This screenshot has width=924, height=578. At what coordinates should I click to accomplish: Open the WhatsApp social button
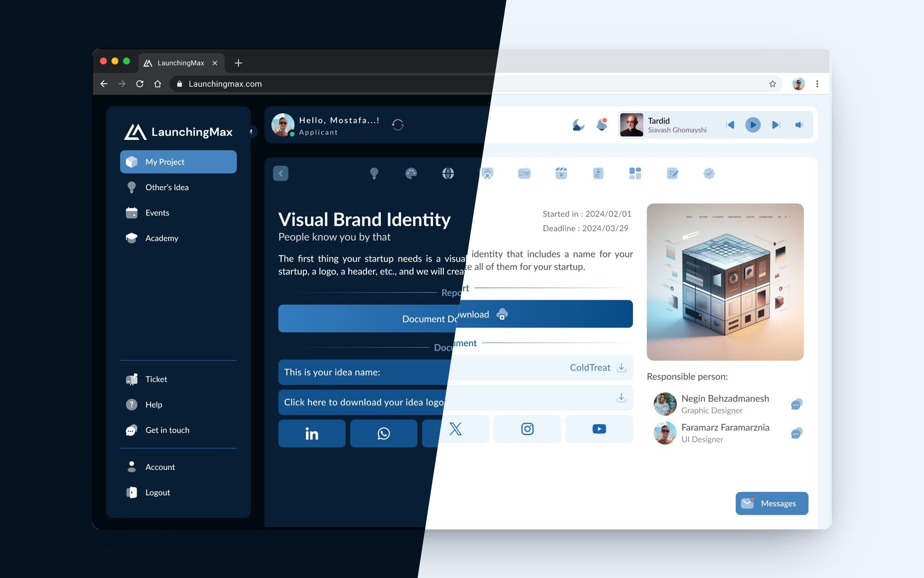(x=384, y=434)
